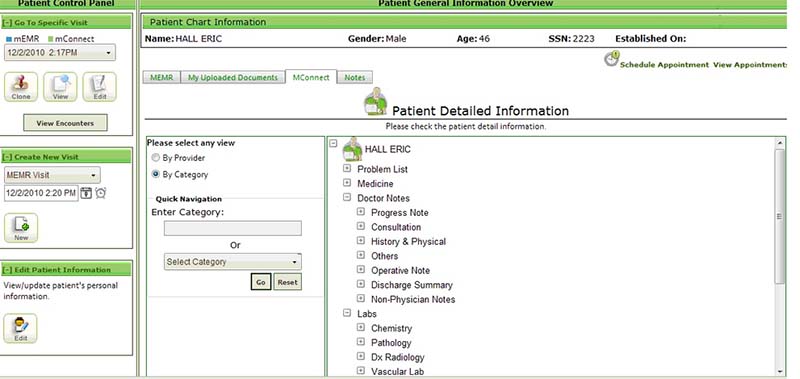800x379 pixels.
Task: Click the View Encounters button
Action: point(65,123)
